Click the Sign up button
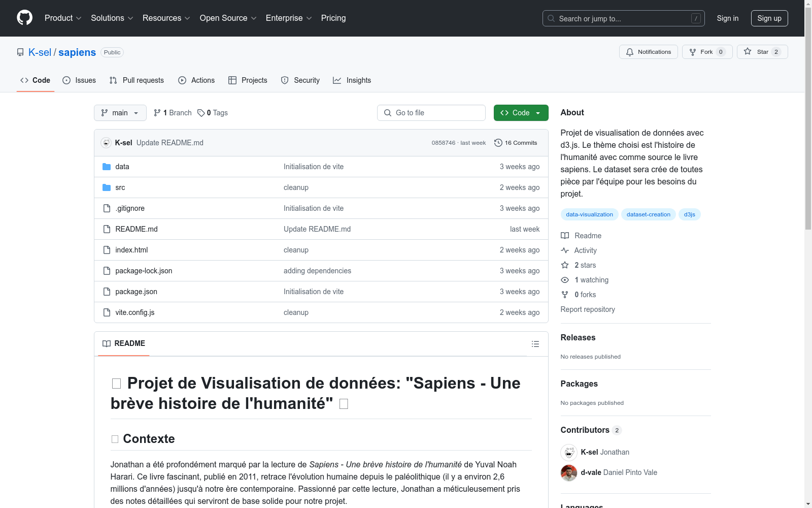812x508 pixels. [x=769, y=18]
